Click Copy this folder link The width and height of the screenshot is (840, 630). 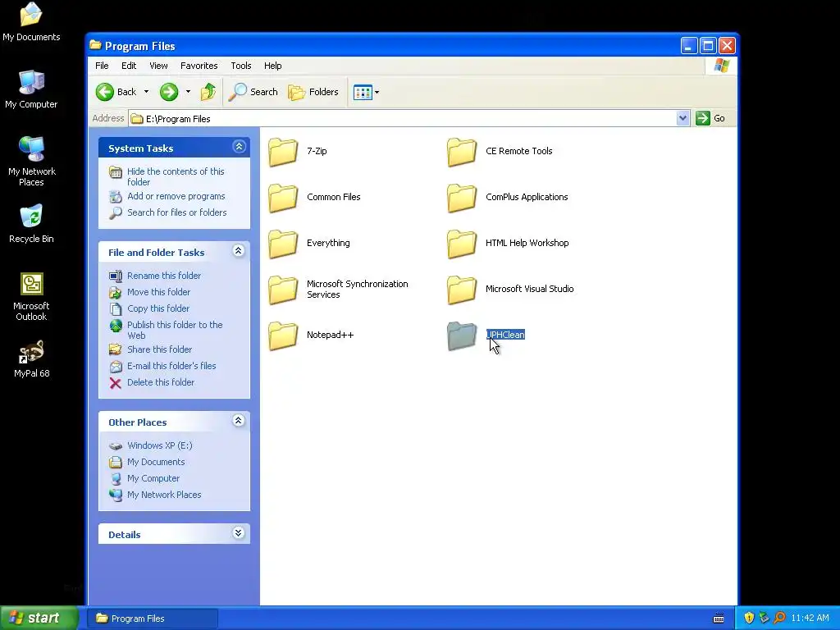[x=158, y=308]
